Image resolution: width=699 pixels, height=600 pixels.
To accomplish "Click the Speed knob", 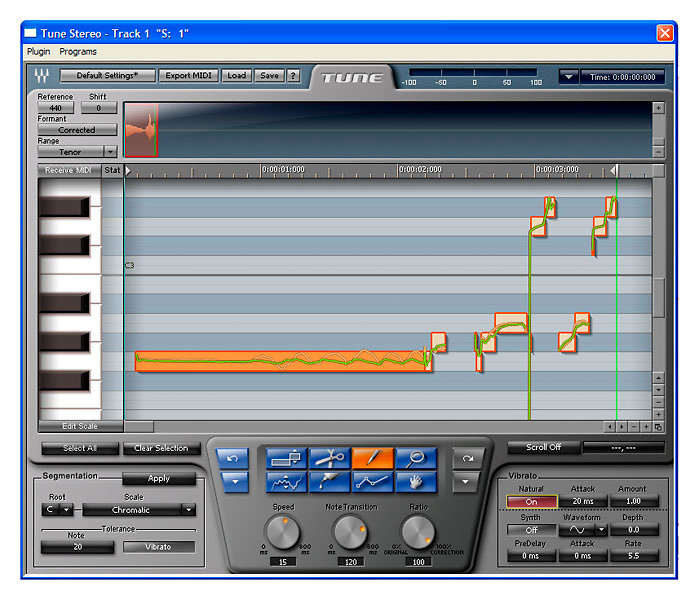I will click(283, 533).
